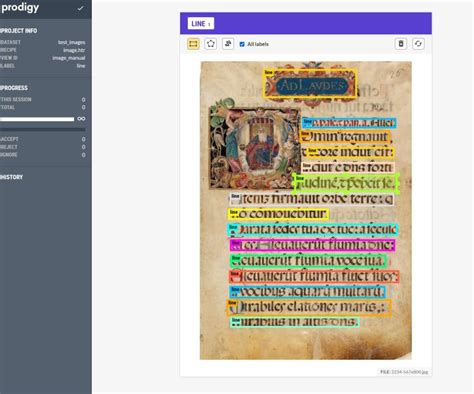Click the prodigy logo text
This screenshot has height=394, width=474.
pyautogui.click(x=20, y=7)
